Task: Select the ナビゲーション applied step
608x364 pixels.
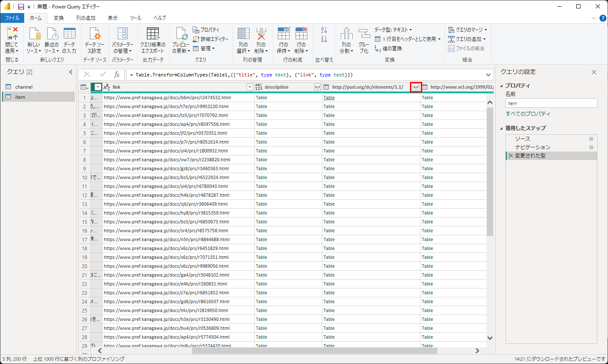Action: (551, 147)
